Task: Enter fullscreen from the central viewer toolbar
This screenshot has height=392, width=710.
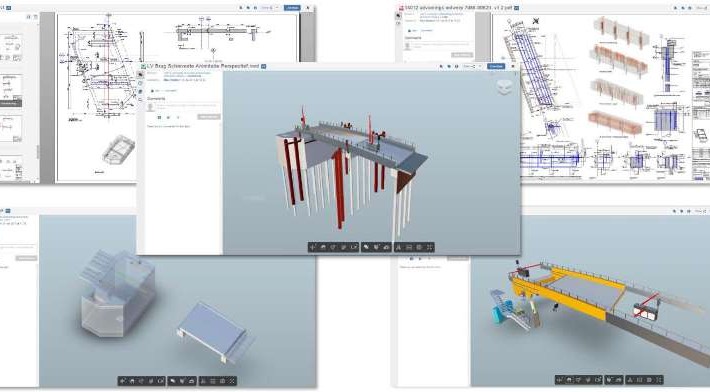Action: pos(430,247)
